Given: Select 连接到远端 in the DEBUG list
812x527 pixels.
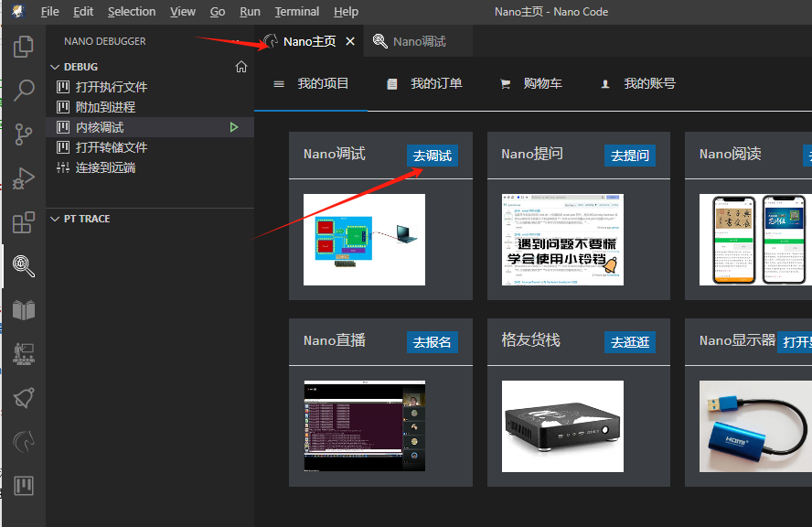Looking at the screenshot, I should [150, 168].
